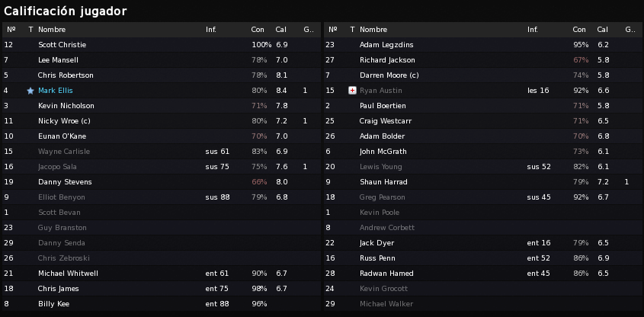Viewport: 644px width, 317px height.
Task: Sort left table by Nombre column header
Action: (52, 30)
